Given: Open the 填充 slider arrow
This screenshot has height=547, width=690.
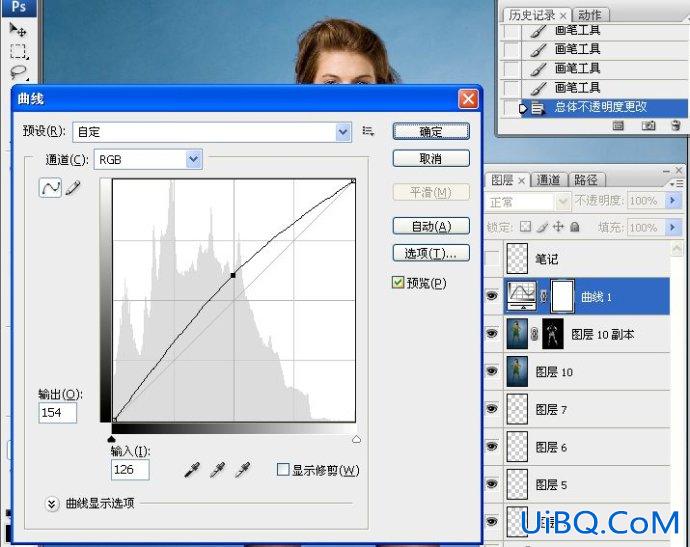Looking at the screenshot, I should (x=672, y=228).
